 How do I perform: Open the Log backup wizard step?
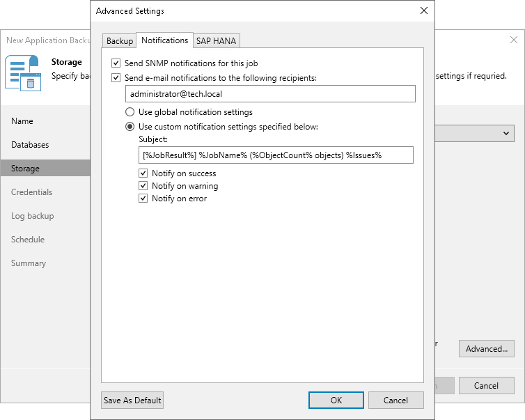pos(33,216)
